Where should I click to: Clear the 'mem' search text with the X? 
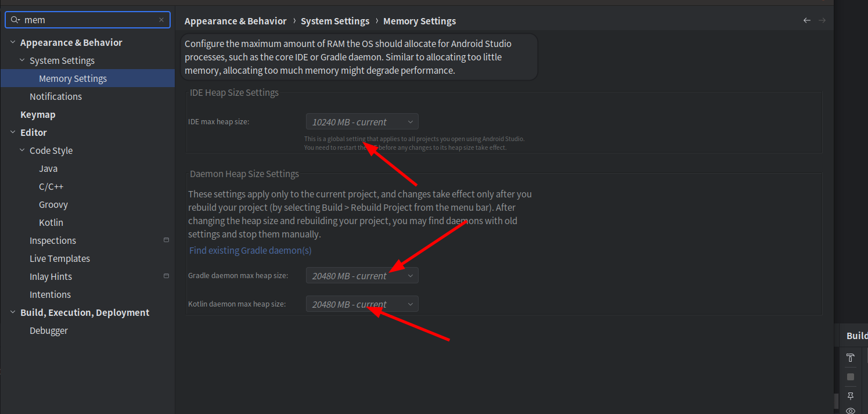coord(161,20)
